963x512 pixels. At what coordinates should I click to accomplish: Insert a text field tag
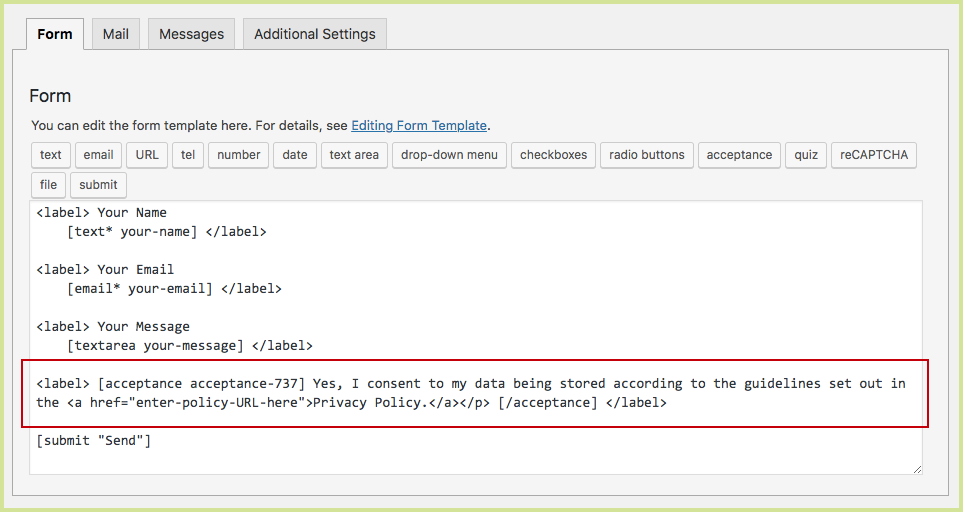(51, 155)
